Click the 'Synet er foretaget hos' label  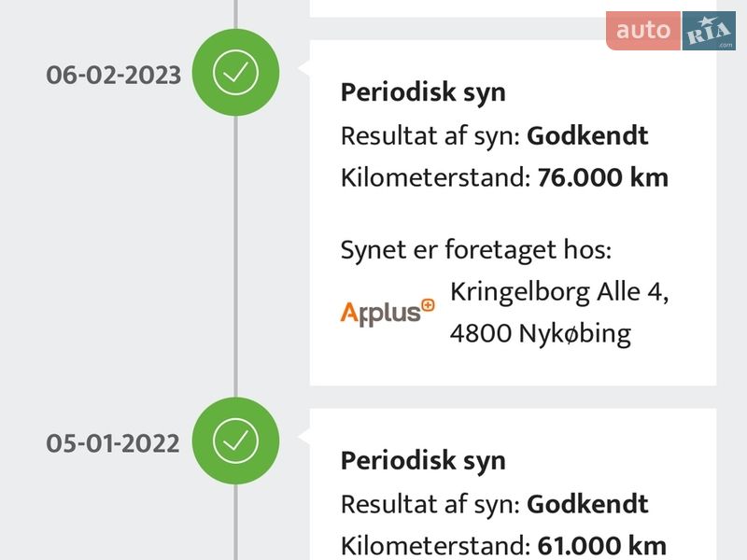coord(476,249)
